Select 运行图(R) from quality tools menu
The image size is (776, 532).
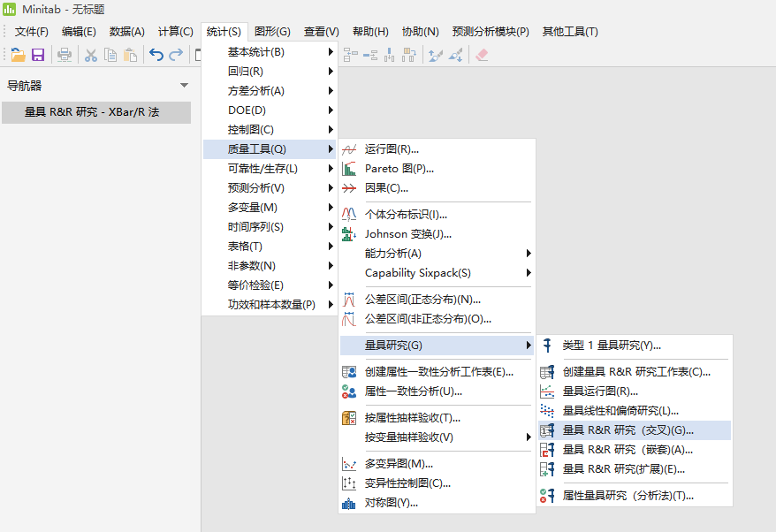pyautogui.click(x=392, y=149)
